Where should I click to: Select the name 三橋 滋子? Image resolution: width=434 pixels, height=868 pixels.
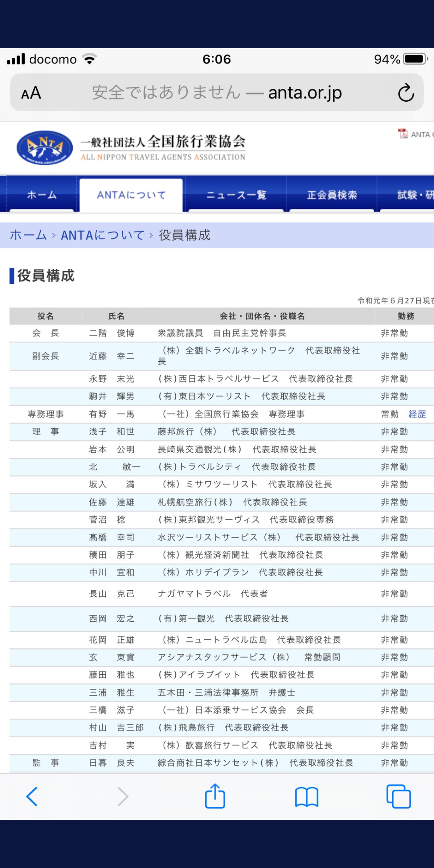point(112,710)
